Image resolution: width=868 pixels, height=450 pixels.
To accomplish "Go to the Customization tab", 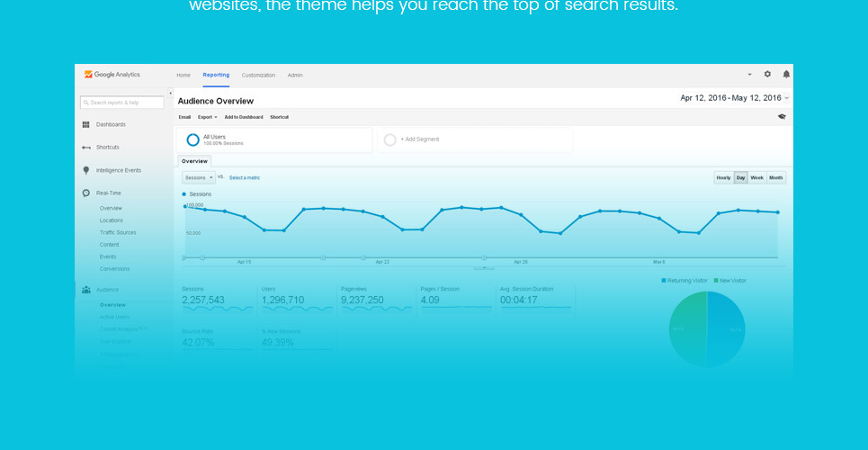I will tap(258, 76).
